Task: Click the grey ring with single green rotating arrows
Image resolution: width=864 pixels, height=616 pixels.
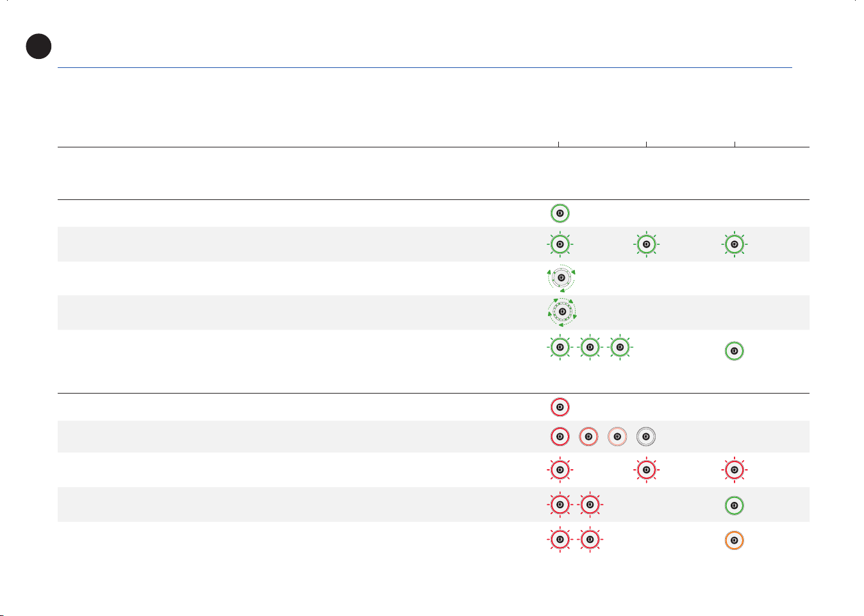Action: click(561, 278)
